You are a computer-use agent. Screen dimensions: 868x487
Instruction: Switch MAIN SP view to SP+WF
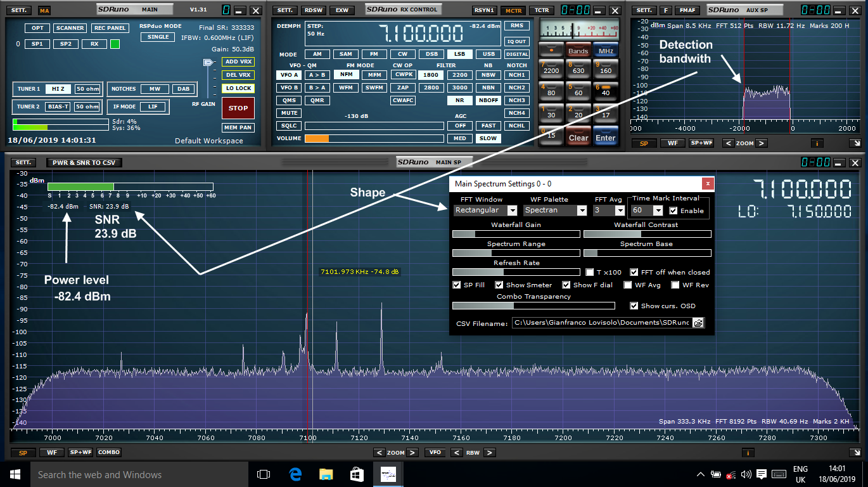click(80, 453)
